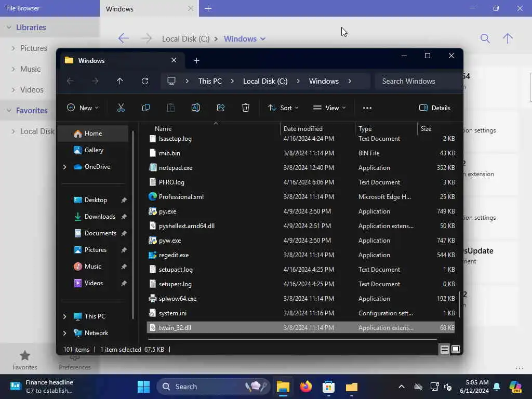Click the Explorer forward arrow
Image resolution: width=532 pixels, height=399 pixels.
95,81
